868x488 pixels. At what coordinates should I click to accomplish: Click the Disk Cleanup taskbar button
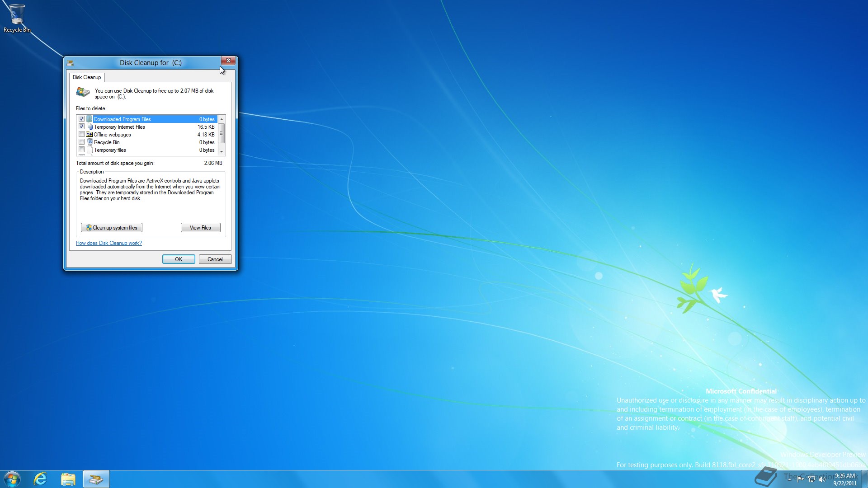(x=96, y=479)
